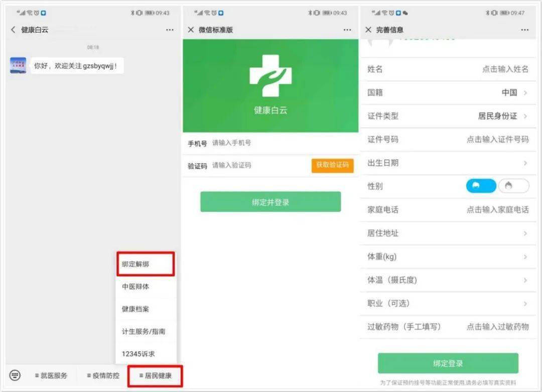Open the three-dot menu on 微信标准版 page
The height and width of the screenshot is (392, 542).
[x=347, y=30]
